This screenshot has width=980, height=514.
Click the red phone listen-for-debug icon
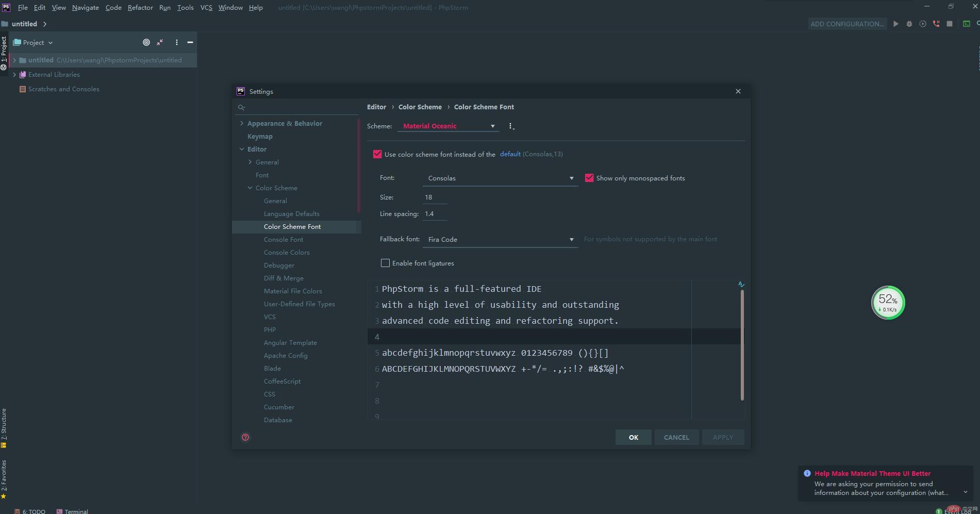(x=936, y=24)
